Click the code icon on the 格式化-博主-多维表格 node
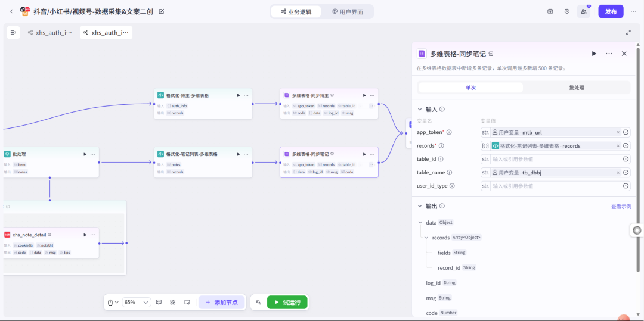Image resolution: width=644 pixels, height=321 pixels. (160, 95)
